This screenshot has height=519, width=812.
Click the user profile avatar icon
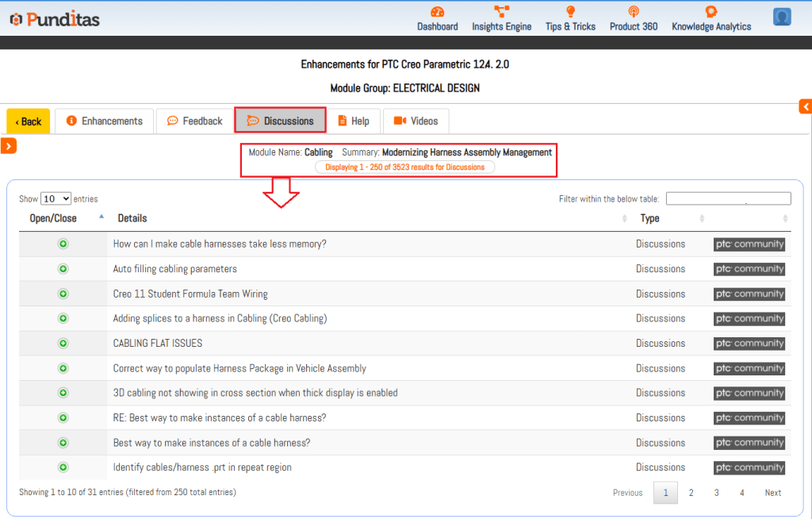(x=782, y=17)
